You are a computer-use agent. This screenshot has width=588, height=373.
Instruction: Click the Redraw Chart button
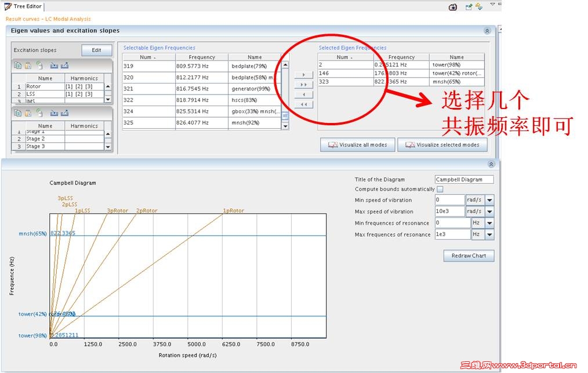coord(469,256)
